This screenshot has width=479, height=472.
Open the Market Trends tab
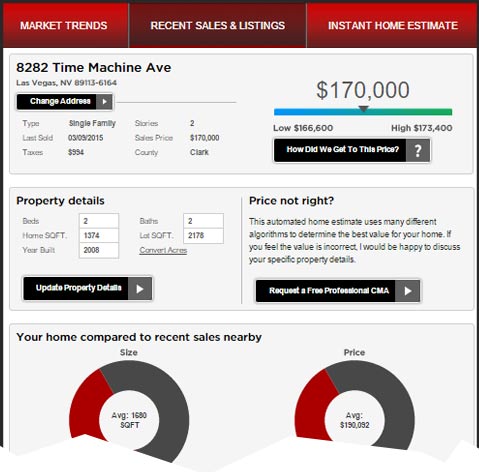point(64,26)
